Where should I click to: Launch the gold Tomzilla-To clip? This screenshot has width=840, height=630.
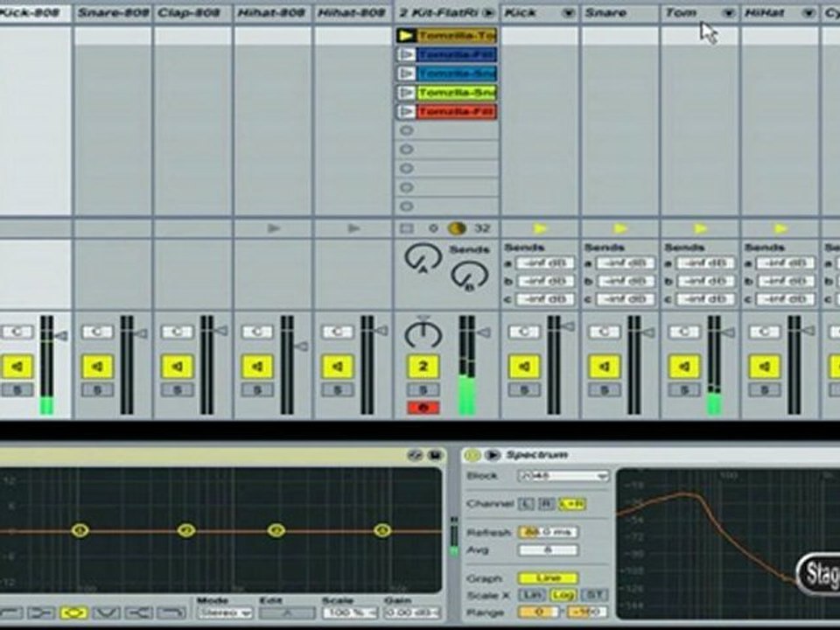[x=407, y=35]
